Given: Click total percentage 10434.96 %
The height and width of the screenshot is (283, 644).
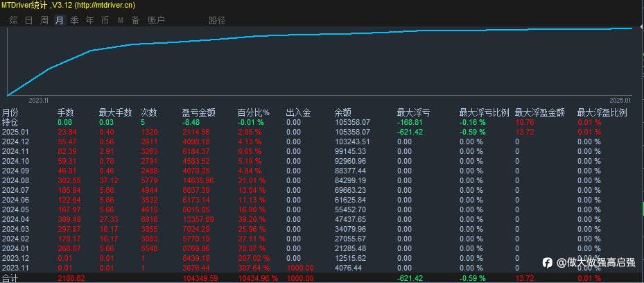Looking at the screenshot, I should tap(257, 278).
